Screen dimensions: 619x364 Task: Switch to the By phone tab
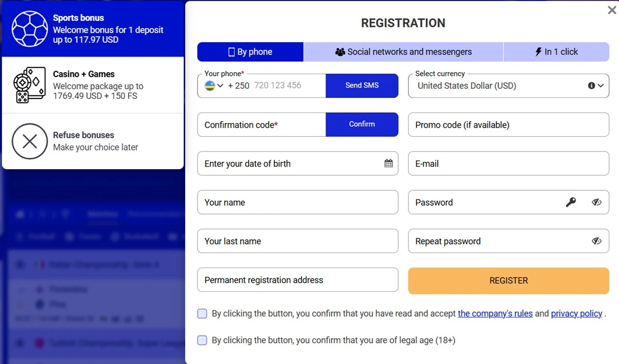pos(250,52)
